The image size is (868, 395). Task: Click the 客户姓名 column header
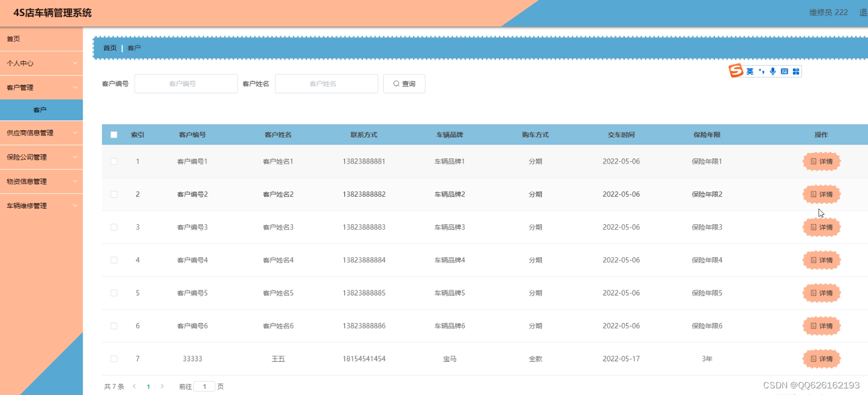(278, 135)
